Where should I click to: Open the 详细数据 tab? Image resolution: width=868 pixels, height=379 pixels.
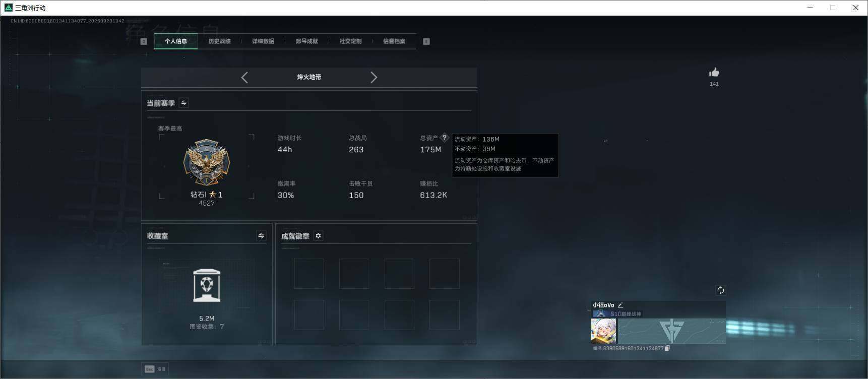tap(263, 41)
